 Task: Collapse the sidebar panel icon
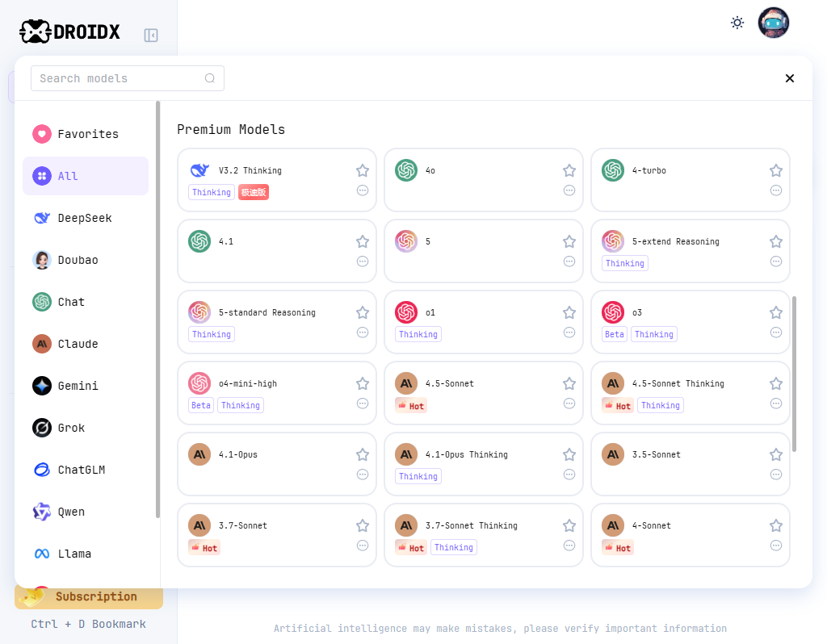[151, 36]
